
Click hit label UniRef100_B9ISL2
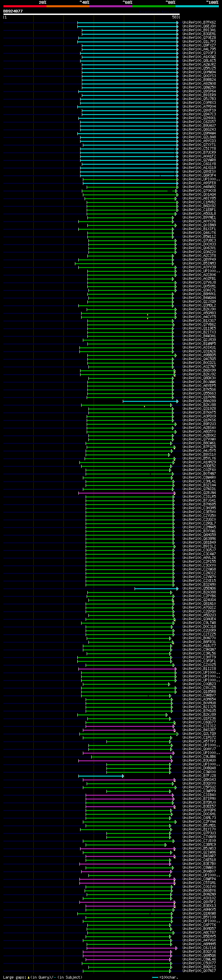(x=199, y=546)
